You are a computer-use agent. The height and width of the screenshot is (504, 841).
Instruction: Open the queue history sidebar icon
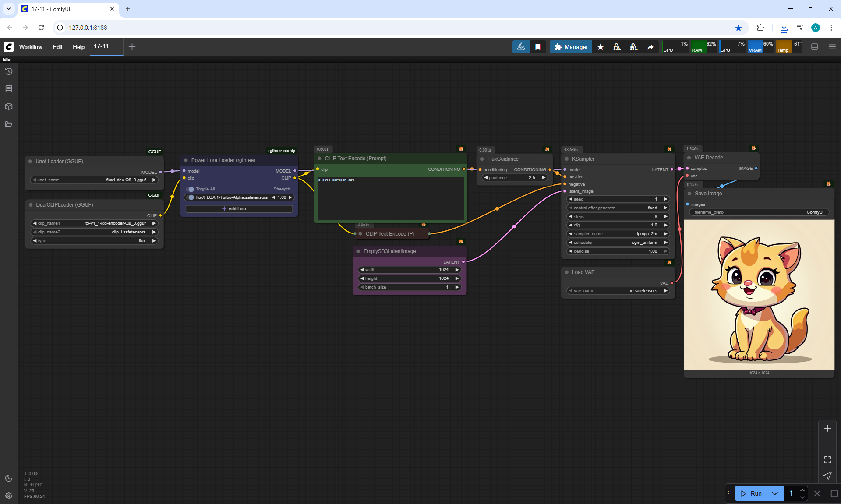pos(8,71)
